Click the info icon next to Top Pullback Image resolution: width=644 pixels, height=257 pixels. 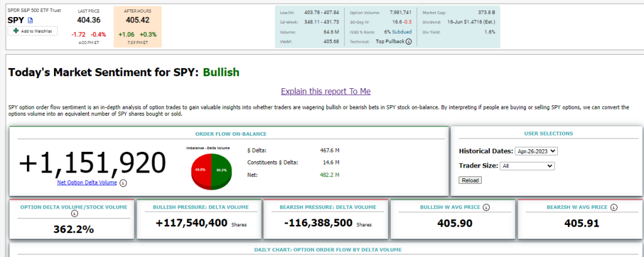pyautogui.click(x=409, y=42)
